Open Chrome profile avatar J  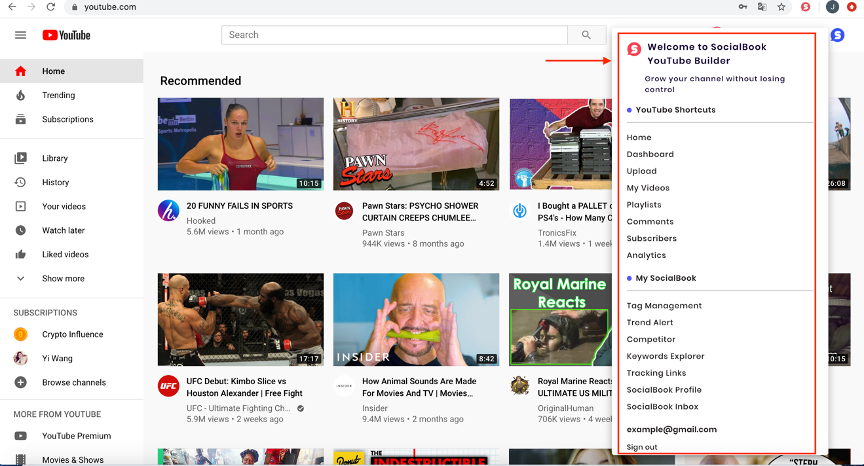(832, 7)
